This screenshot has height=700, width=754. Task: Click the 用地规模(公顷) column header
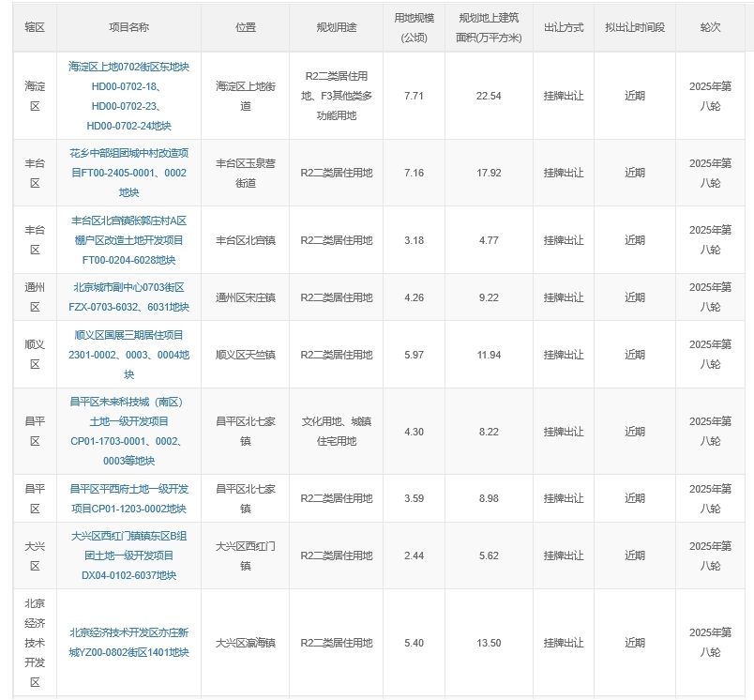[x=414, y=28]
